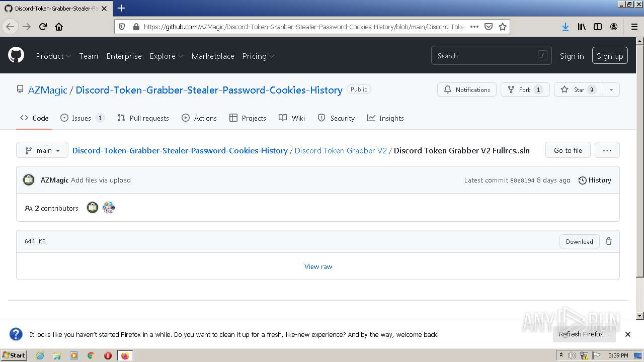Open commit 88e8194 link

[x=522, y=180]
